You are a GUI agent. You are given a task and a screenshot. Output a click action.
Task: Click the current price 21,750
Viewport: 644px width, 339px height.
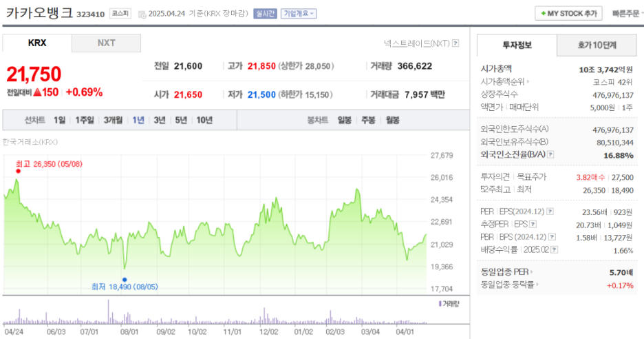click(x=34, y=74)
